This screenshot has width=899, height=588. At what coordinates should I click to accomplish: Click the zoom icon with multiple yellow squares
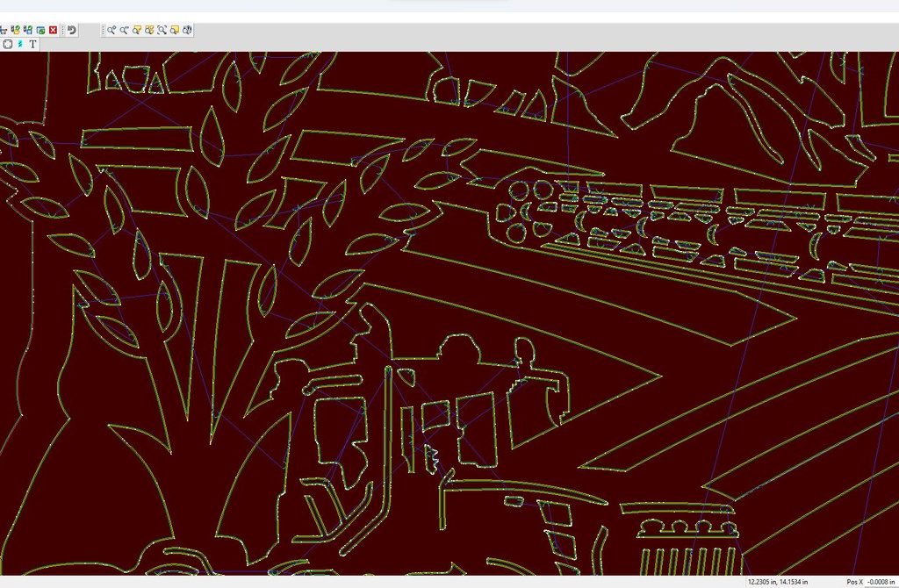click(x=150, y=30)
